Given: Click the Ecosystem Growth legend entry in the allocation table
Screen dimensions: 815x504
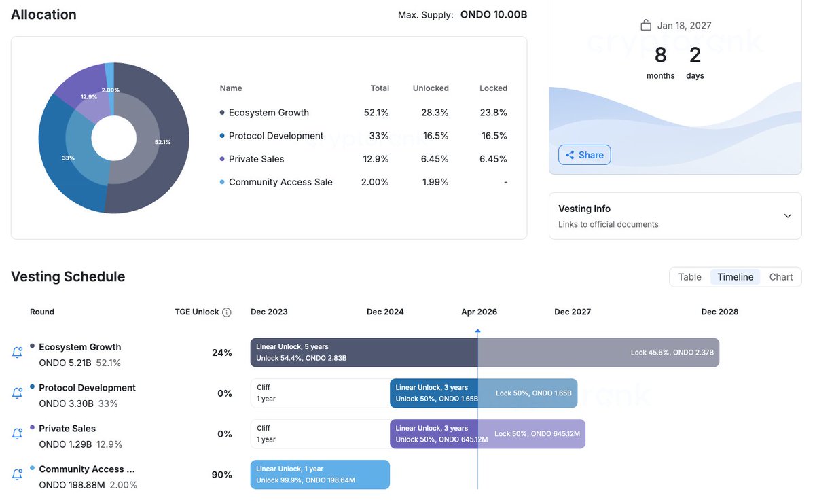Looking at the screenshot, I should (x=264, y=113).
